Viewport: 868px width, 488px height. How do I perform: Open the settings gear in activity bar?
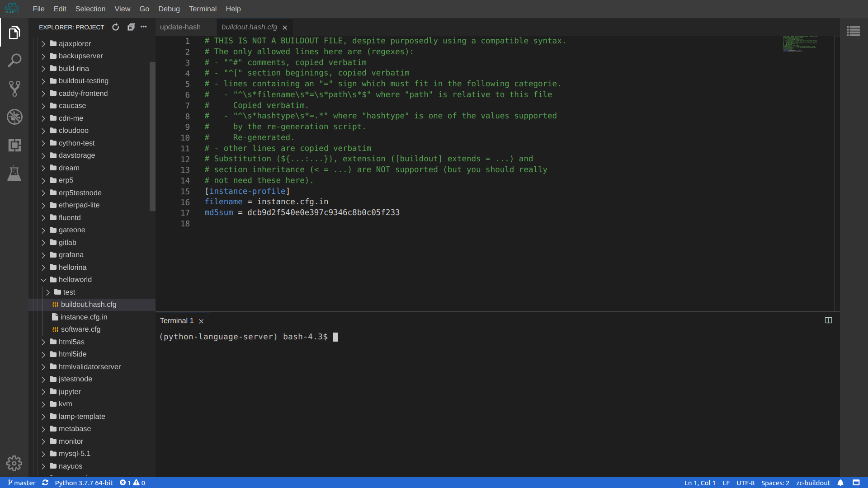click(x=14, y=463)
